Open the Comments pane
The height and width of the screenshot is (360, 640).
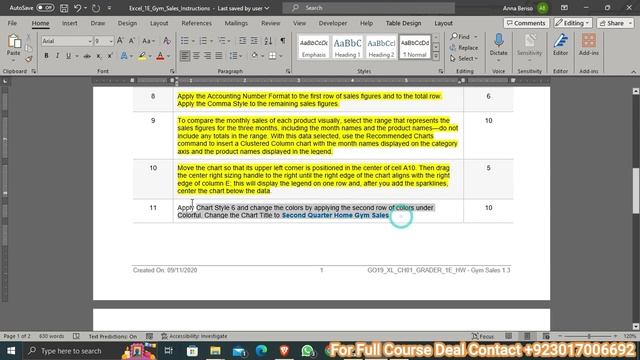(x=526, y=23)
